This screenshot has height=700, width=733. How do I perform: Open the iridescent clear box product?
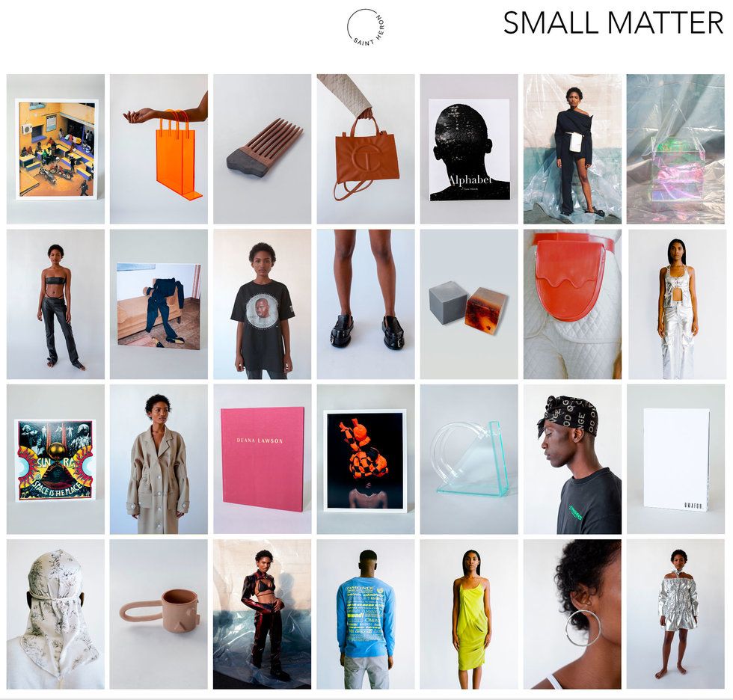[675, 149]
